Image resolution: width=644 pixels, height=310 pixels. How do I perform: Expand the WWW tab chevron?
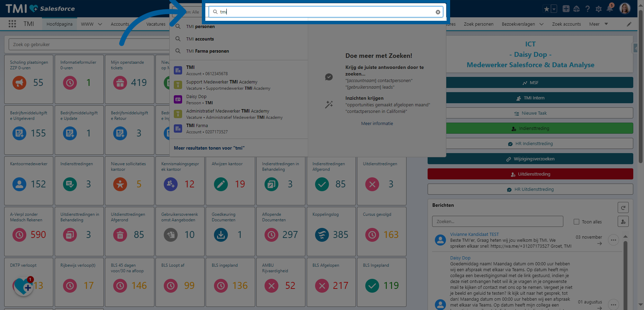(100, 24)
